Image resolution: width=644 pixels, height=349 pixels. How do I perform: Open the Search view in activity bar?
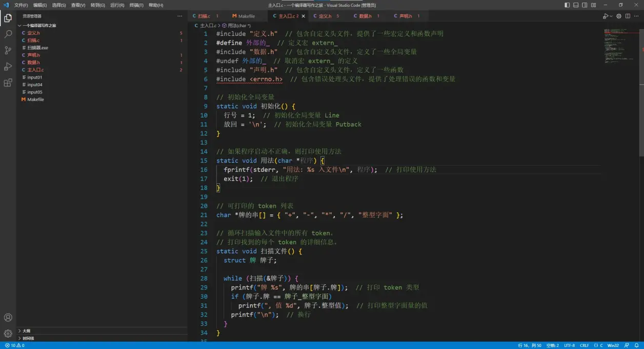8,34
